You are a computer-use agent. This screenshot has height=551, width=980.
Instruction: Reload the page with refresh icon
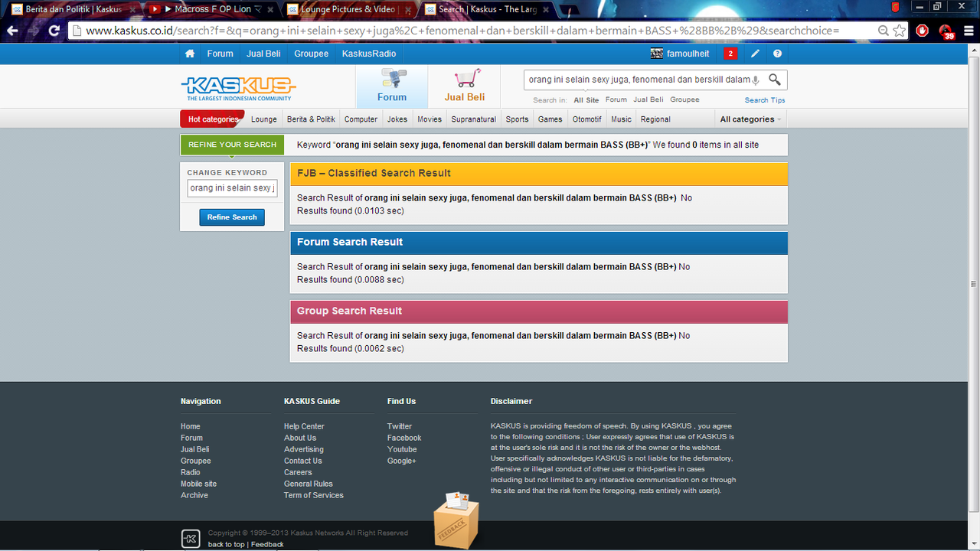pos(54,31)
